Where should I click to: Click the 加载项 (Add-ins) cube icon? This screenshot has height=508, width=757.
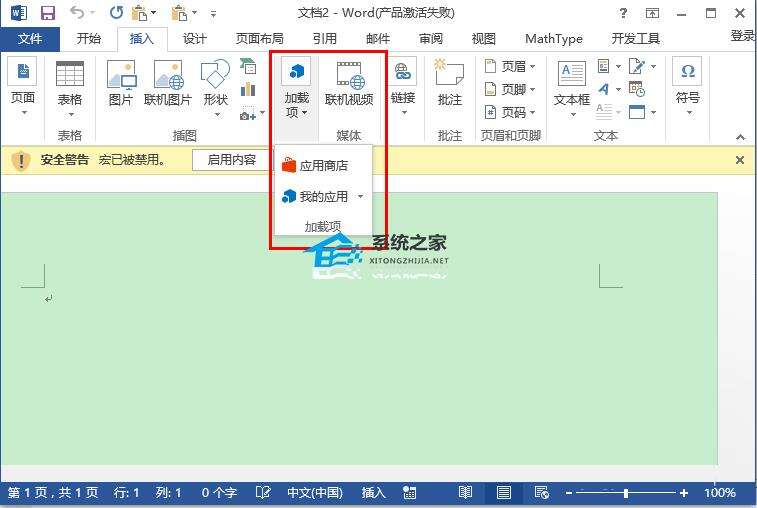pyautogui.click(x=296, y=72)
